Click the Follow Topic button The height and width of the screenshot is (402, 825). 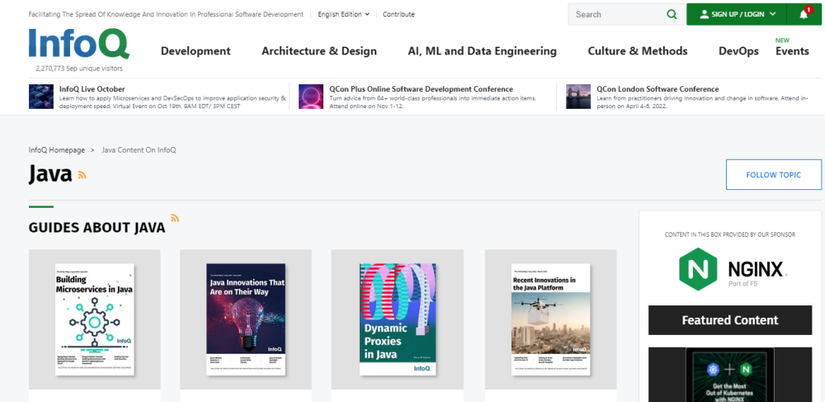(773, 175)
